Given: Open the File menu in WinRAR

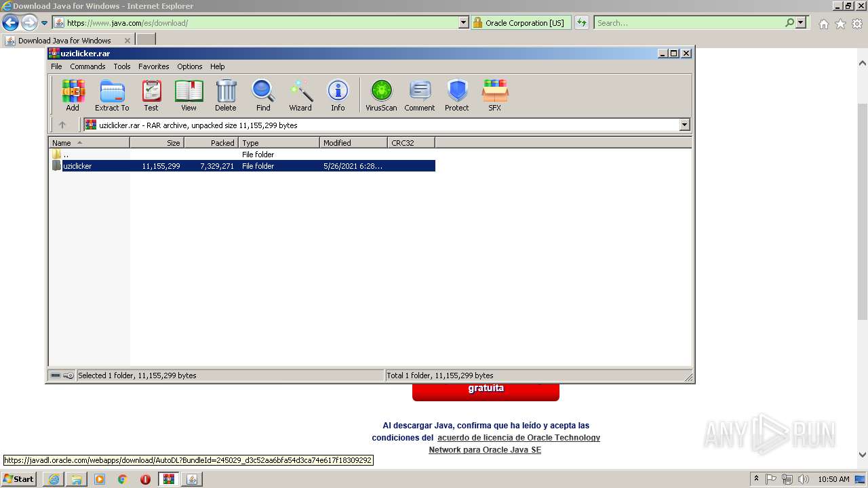Looking at the screenshot, I should point(56,66).
